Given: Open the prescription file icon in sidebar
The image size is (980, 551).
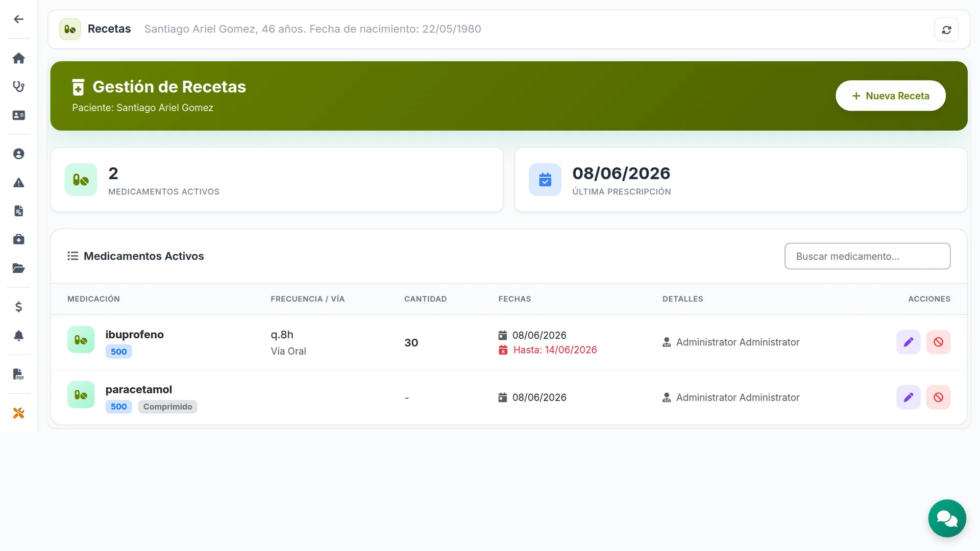Looking at the screenshot, I should [18, 211].
